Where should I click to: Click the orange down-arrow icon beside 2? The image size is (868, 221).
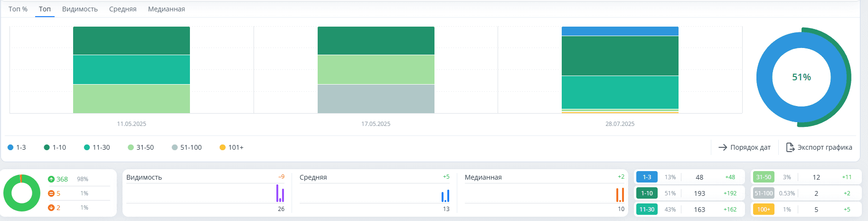tap(51, 208)
